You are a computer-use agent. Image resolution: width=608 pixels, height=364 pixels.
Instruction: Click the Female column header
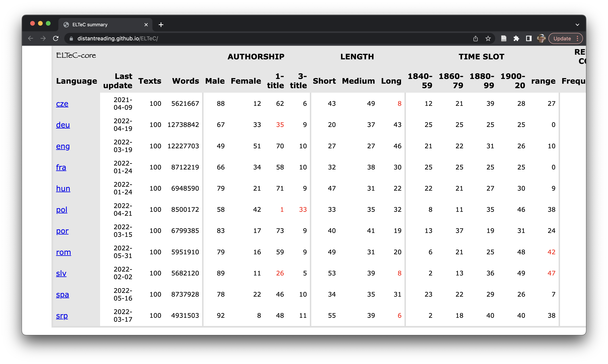[246, 81]
